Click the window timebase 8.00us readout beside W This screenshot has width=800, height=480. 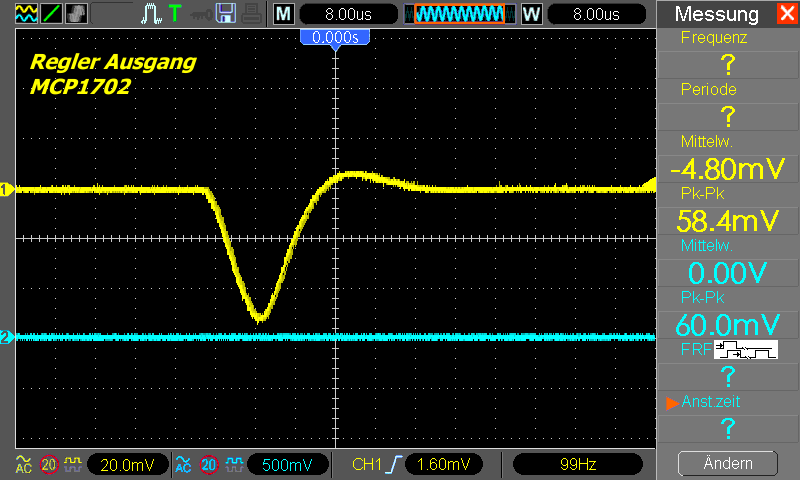[x=596, y=14]
